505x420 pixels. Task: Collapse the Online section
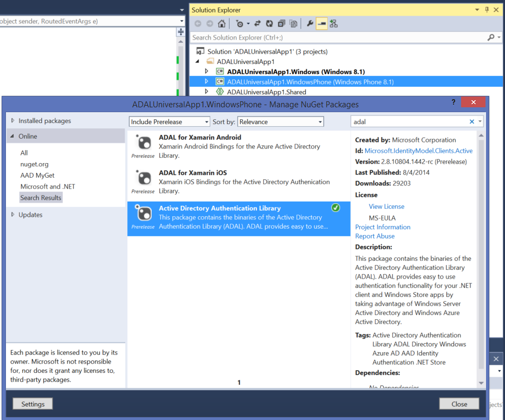tap(12, 136)
